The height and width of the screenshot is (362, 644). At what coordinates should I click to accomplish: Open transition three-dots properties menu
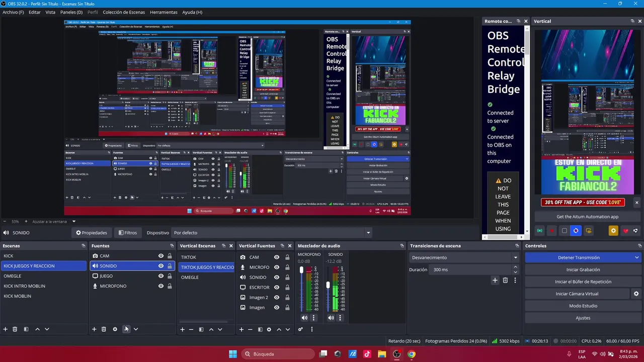[x=515, y=280]
